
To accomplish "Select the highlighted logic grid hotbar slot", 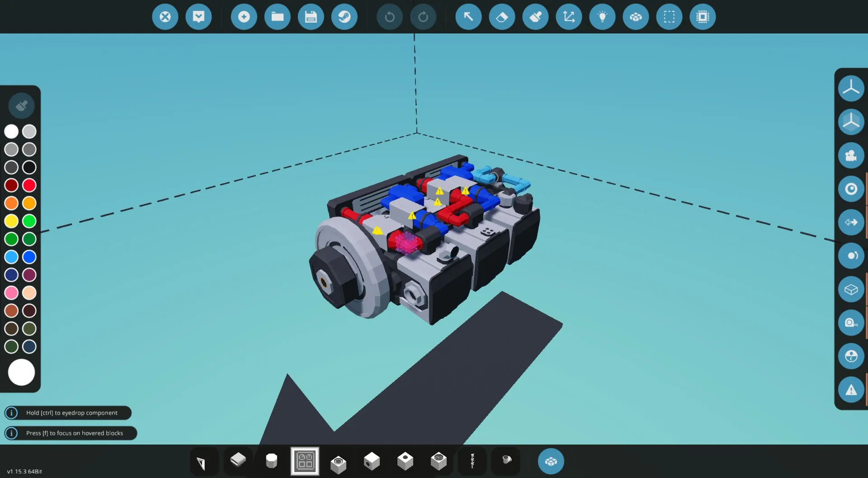I will click(305, 461).
